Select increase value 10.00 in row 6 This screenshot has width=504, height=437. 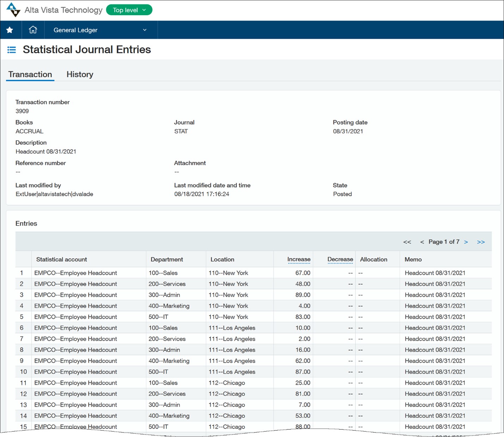(303, 328)
